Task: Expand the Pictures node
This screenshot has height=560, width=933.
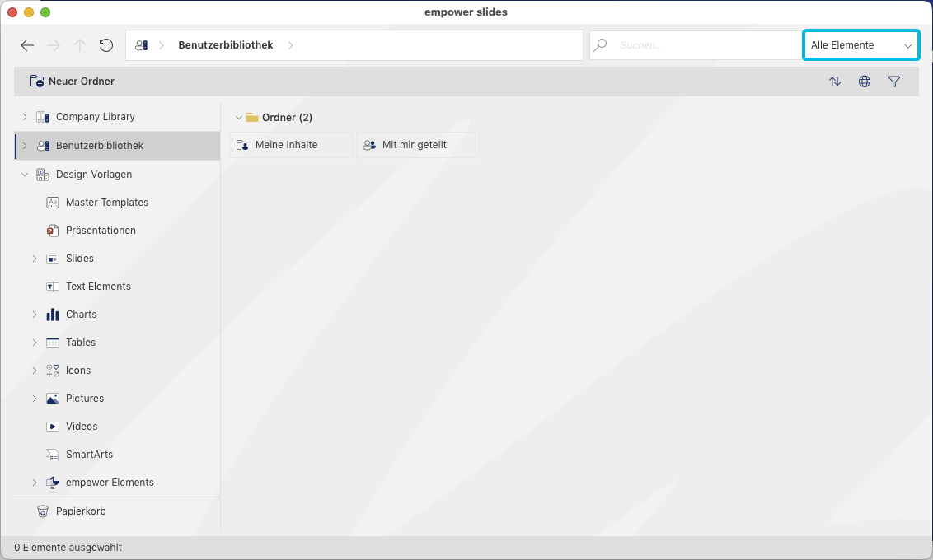Action: tap(35, 399)
